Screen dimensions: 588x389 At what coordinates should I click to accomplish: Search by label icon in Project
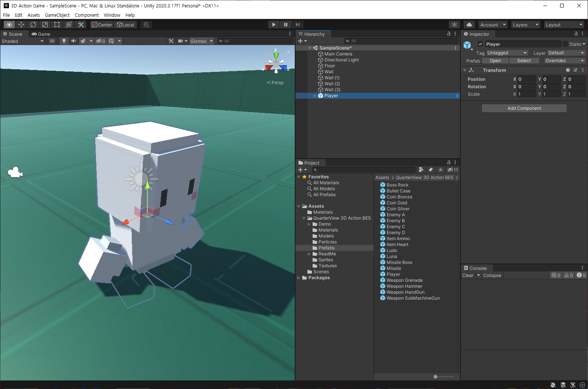click(x=431, y=170)
